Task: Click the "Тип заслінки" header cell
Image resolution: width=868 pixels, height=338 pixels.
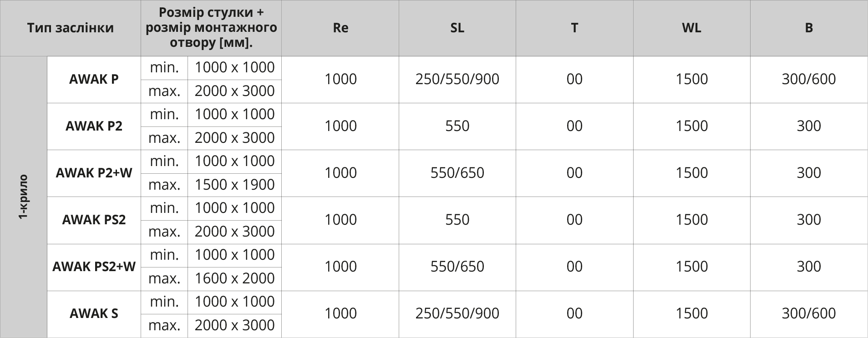Action: click(x=70, y=28)
